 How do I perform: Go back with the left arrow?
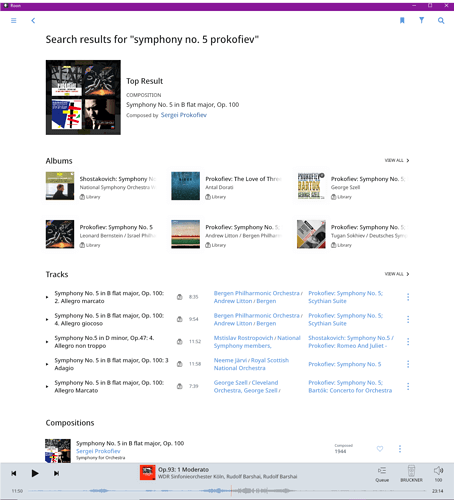33,21
